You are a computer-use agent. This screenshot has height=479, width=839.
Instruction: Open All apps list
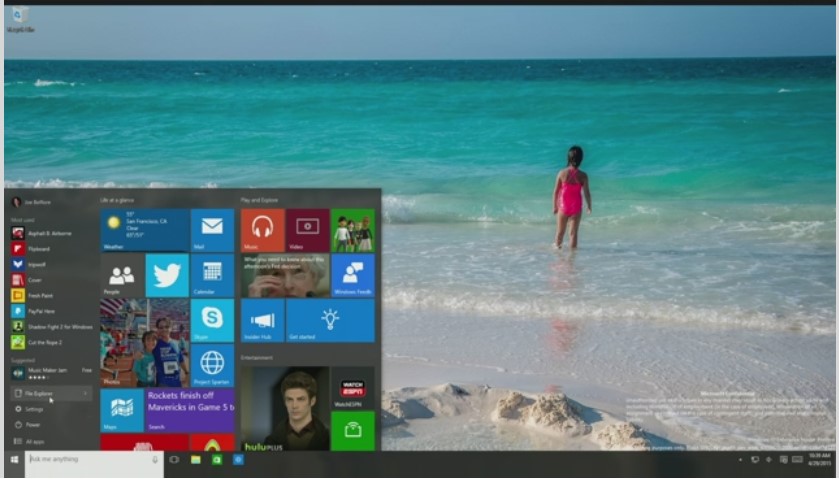pos(34,441)
